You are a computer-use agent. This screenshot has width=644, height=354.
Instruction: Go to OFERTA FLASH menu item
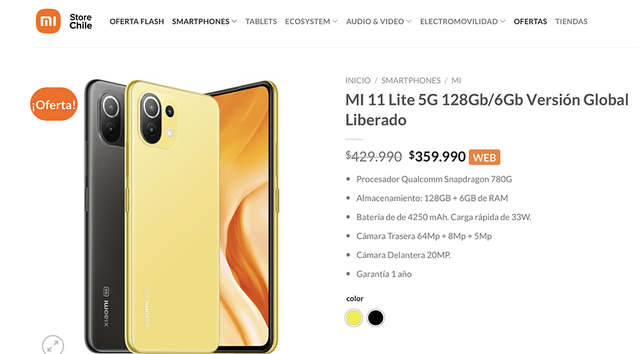point(137,21)
